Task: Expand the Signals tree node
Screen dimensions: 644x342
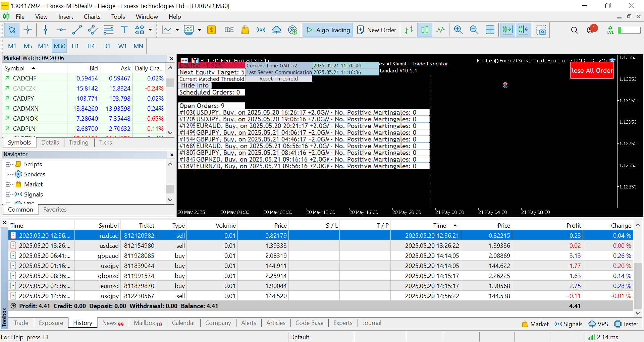Action: 8,194
